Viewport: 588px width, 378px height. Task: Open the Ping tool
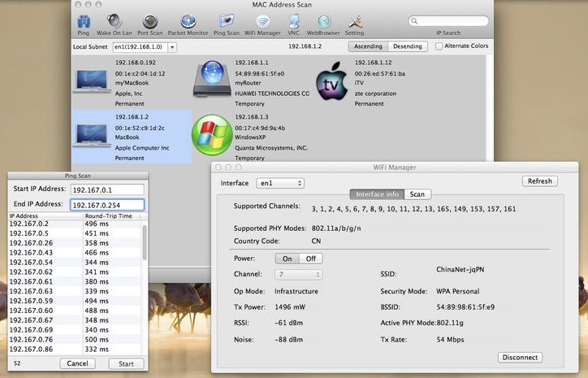click(x=84, y=24)
